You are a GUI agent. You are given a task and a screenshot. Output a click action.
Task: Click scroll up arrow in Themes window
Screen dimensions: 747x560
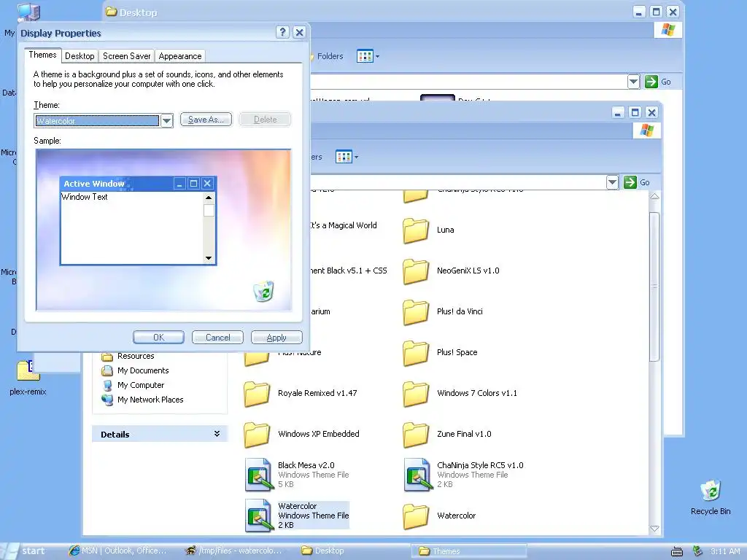tap(654, 197)
